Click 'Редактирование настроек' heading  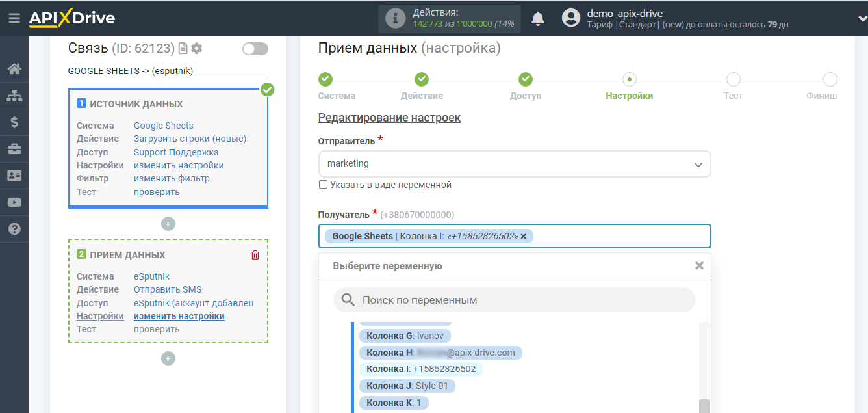pyautogui.click(x=389, y=118)
